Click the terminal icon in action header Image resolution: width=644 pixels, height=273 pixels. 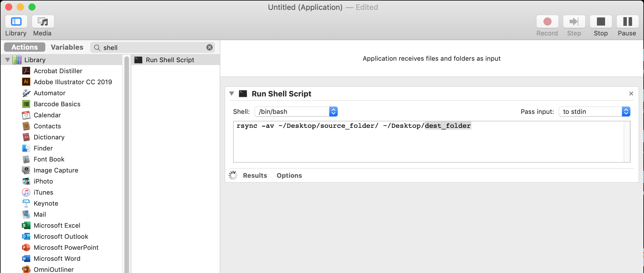coord(243,94)
